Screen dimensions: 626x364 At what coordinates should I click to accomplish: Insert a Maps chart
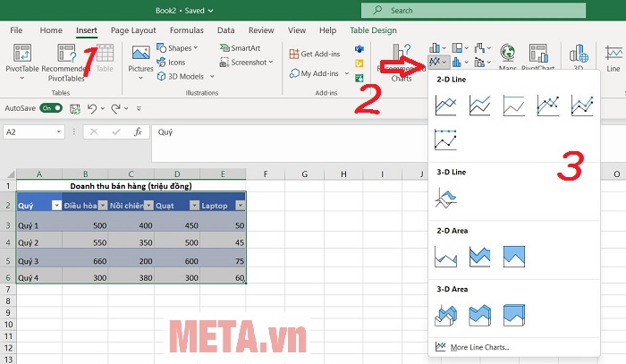pos(508,56)
